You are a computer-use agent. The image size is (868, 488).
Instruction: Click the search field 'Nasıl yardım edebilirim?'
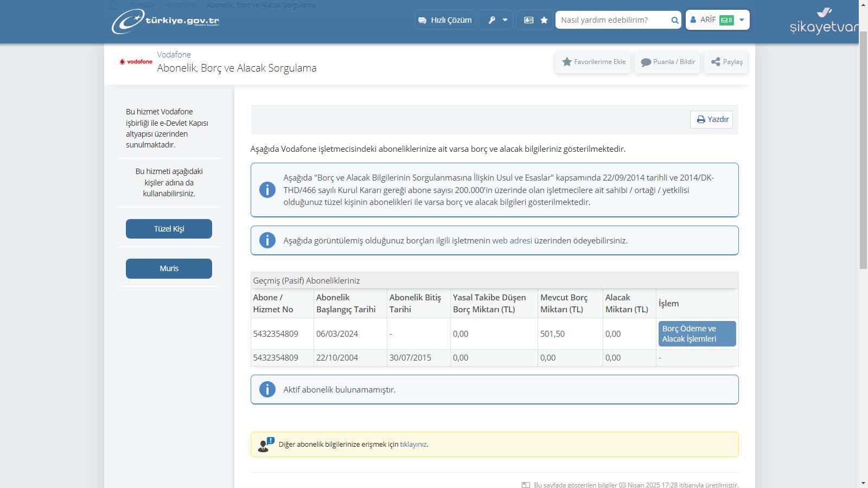pos(612,20)
